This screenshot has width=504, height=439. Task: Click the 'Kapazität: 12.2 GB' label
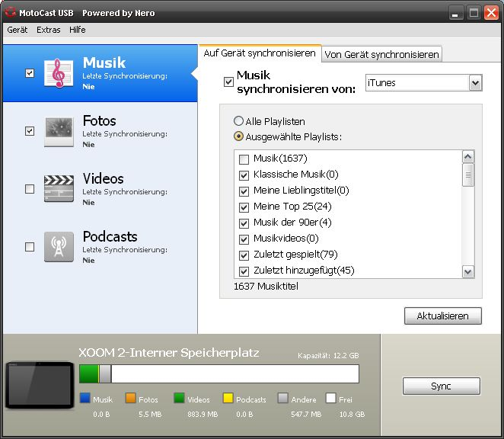(x=328, y=356)
